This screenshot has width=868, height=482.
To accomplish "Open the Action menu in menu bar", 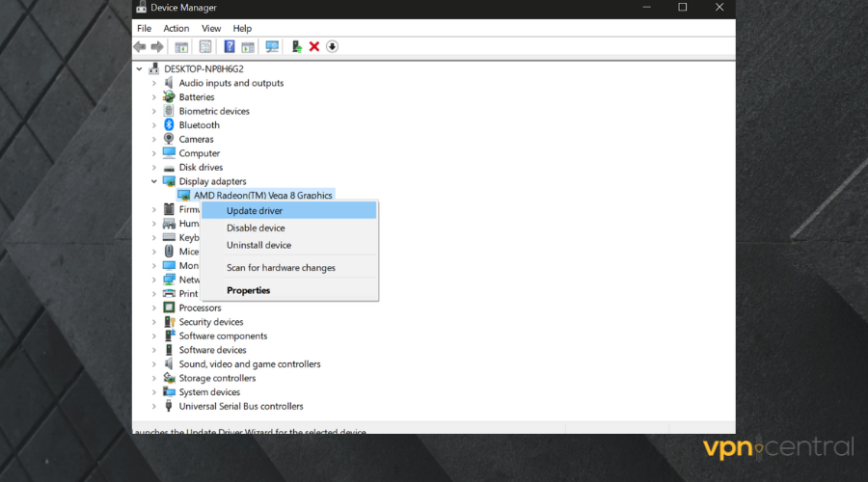I will (x=176, y=29).
